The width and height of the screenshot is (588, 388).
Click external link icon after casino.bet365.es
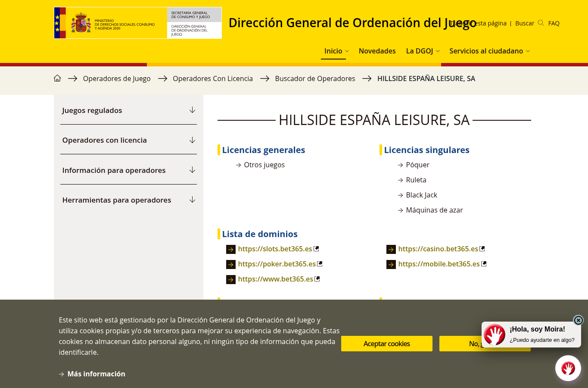[x=482, y=248]
